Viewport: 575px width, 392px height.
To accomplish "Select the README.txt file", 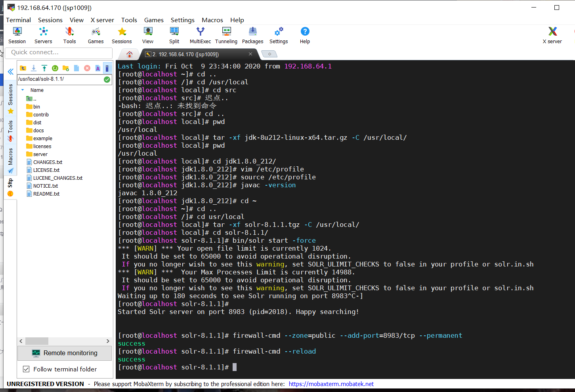I will coord(43,194).
